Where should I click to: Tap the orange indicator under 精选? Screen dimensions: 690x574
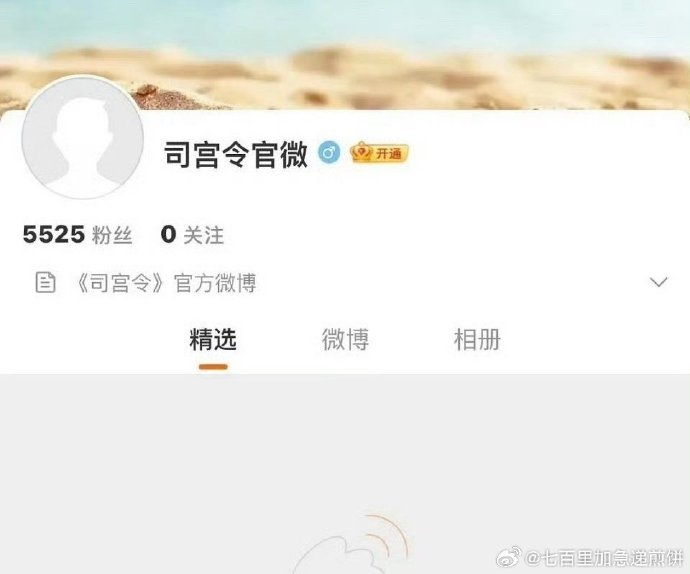click(213, 367)
